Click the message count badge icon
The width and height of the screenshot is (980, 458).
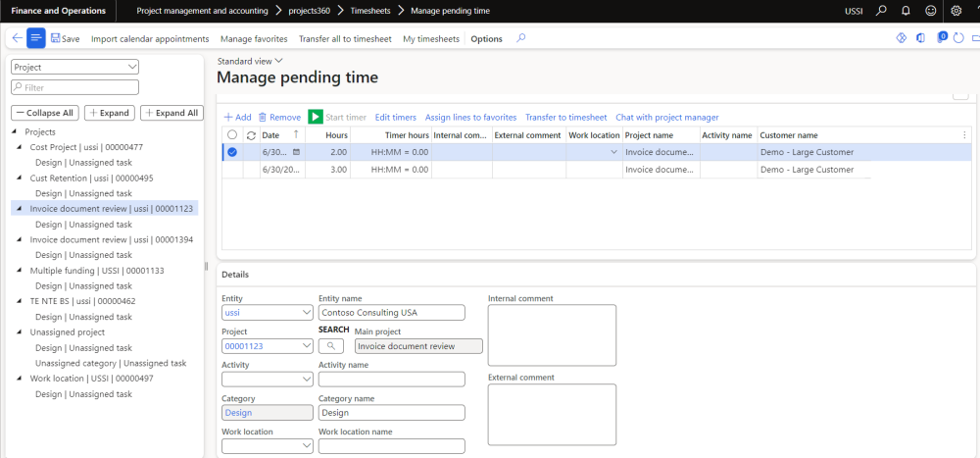tap(942, 37)
